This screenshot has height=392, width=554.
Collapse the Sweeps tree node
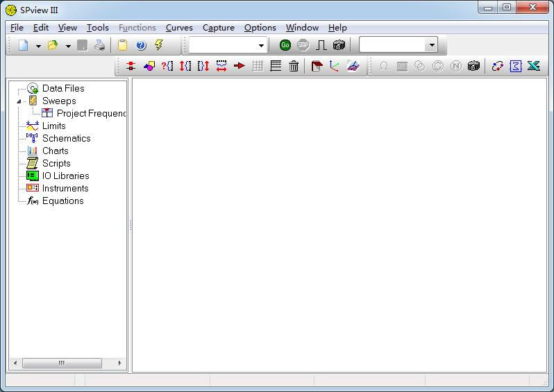(19, 101)
